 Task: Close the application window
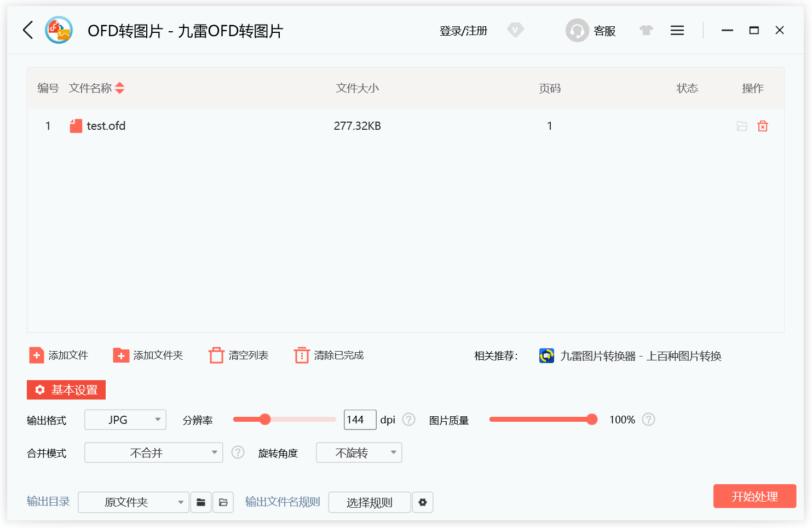[780, 30]
